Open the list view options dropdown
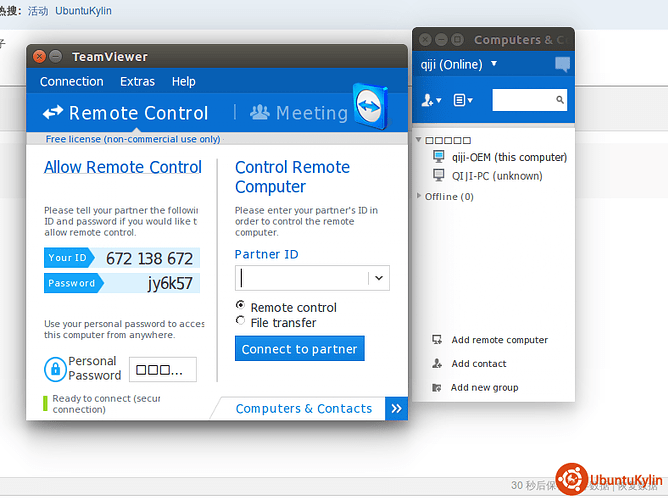 [463, 100]
